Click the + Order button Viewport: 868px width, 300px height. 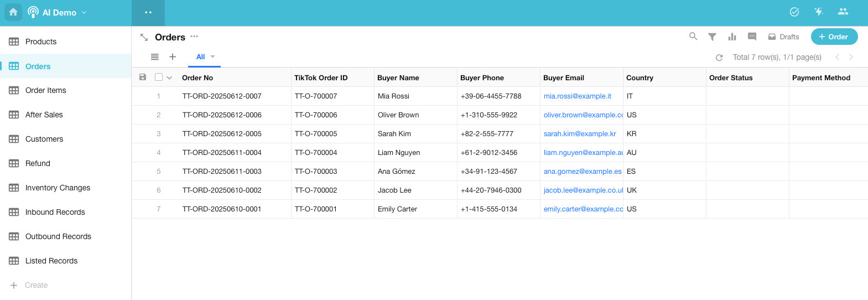point(834,37)
